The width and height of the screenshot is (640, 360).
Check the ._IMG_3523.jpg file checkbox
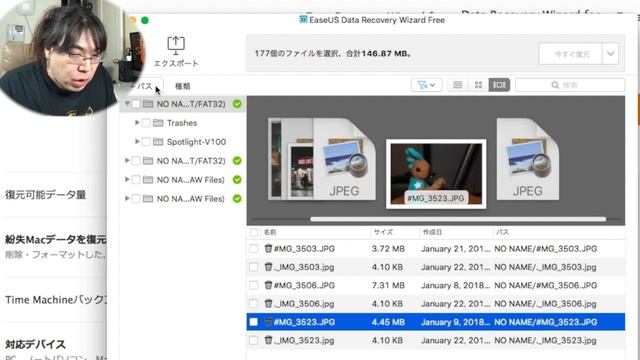click(254, 340)
